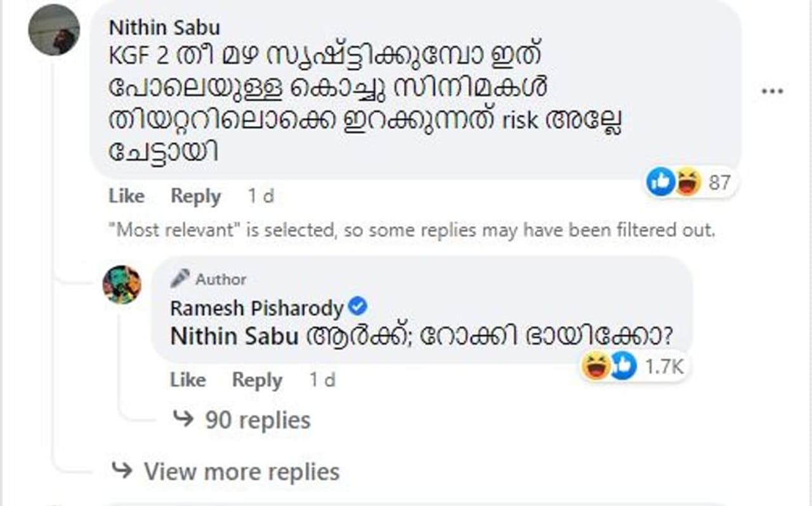Reply to Ramesh Pisharody's reply
The image size is (812, 506).
coord(257,380)
